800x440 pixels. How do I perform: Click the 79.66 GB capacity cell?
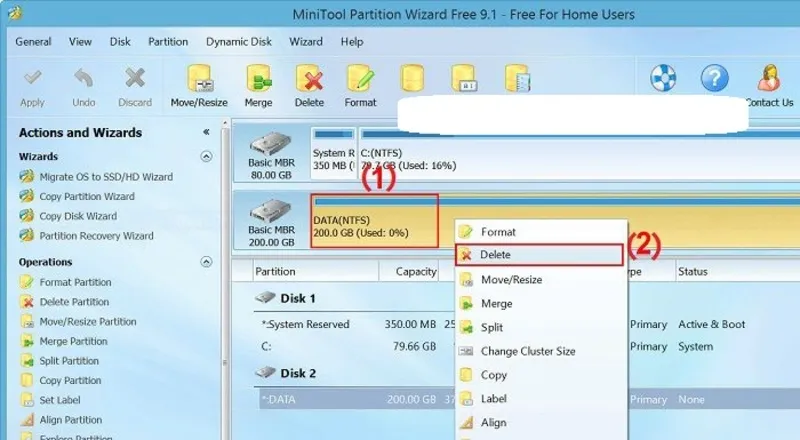tap(414, 347)
